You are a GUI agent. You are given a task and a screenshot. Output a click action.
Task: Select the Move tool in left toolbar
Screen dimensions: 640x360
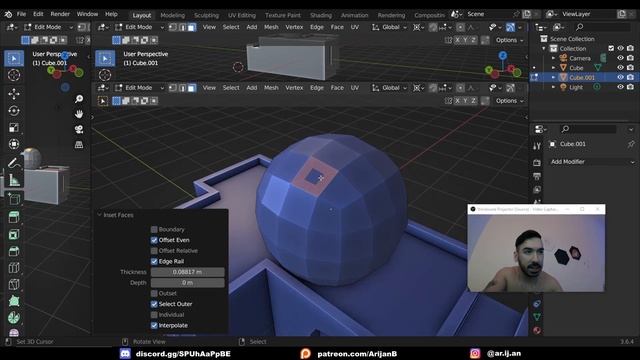pos(14,94)
